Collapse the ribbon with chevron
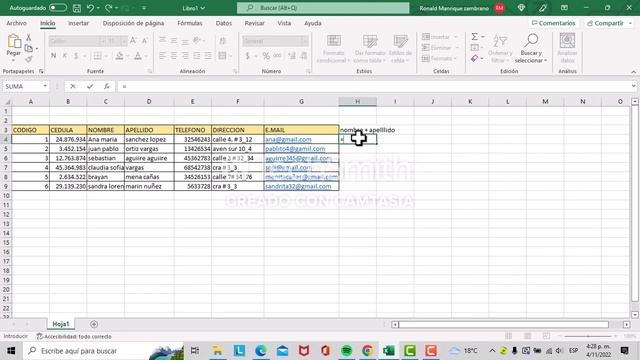The image size is (640, 360). (x=633, y=72)
